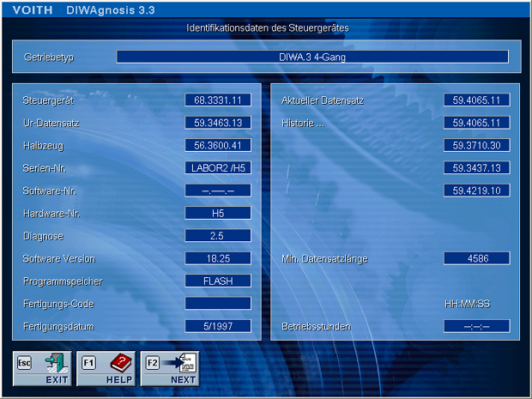532x399 pixels.
Task: Click the blank Fertigungs-Code field
Action: tap(218, 303)
